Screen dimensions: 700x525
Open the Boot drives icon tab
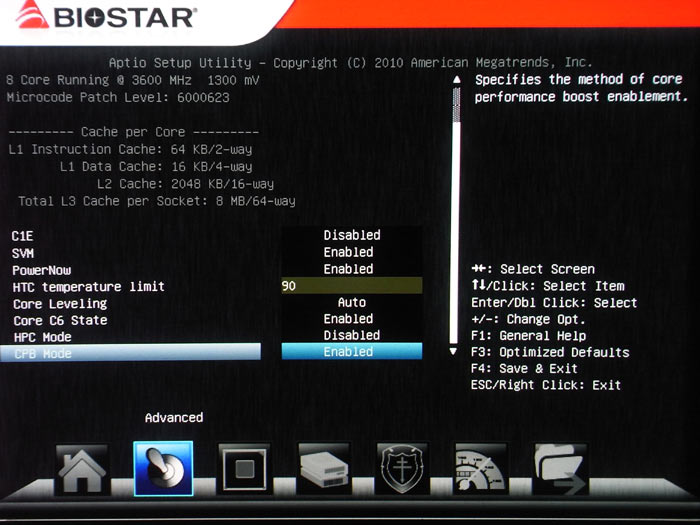(324, 469)
